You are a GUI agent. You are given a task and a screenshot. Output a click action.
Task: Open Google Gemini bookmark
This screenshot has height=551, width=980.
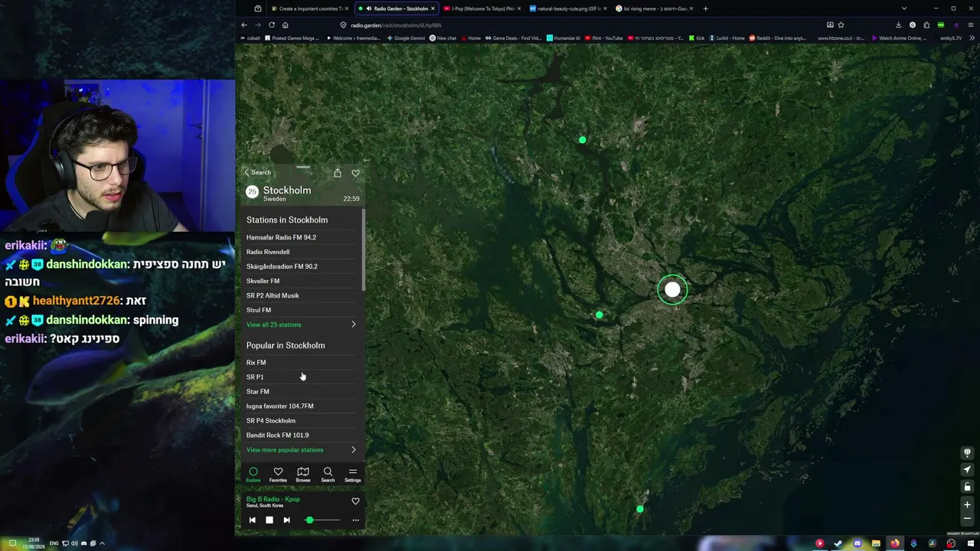point(406,37)
